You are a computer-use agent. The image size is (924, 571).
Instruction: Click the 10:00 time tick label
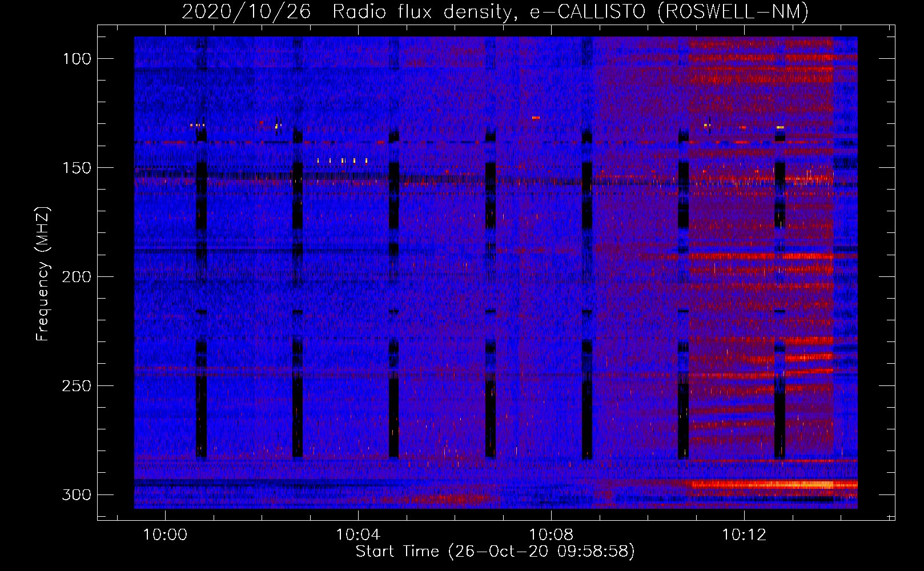click(x=165, y=535)
